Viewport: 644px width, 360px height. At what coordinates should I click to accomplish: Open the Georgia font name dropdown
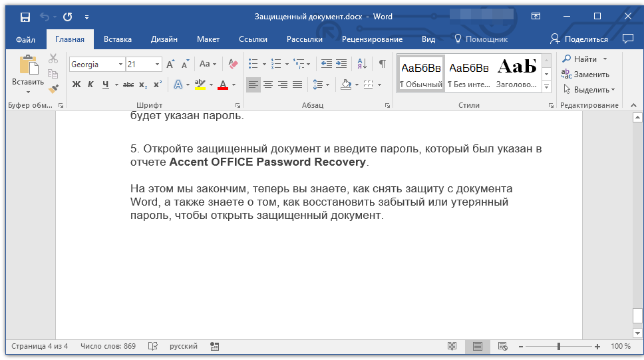[x=120, y=65]
